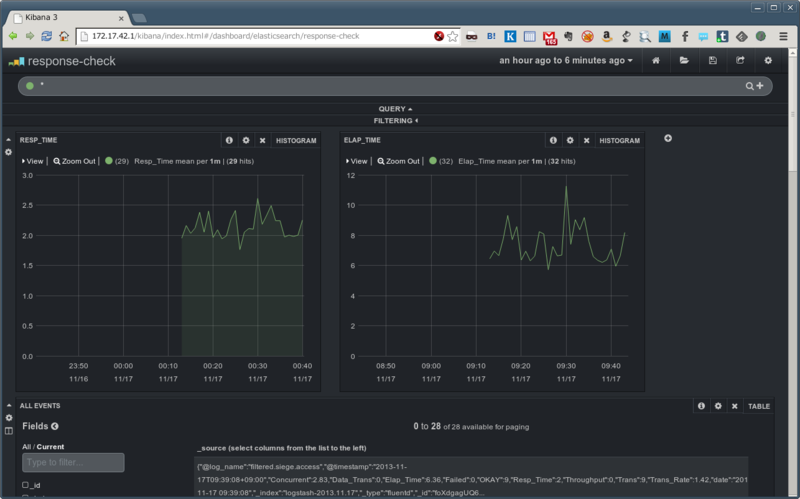This screenshot has height=499, width=800.
Task: Show info for ELAP_TIME panel
Action: [x=553, y=140]
